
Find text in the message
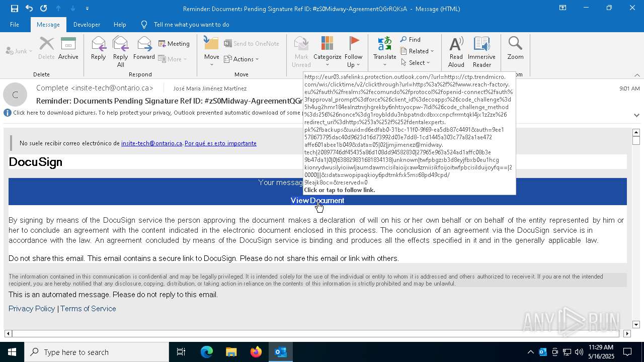tap(411, 40)
